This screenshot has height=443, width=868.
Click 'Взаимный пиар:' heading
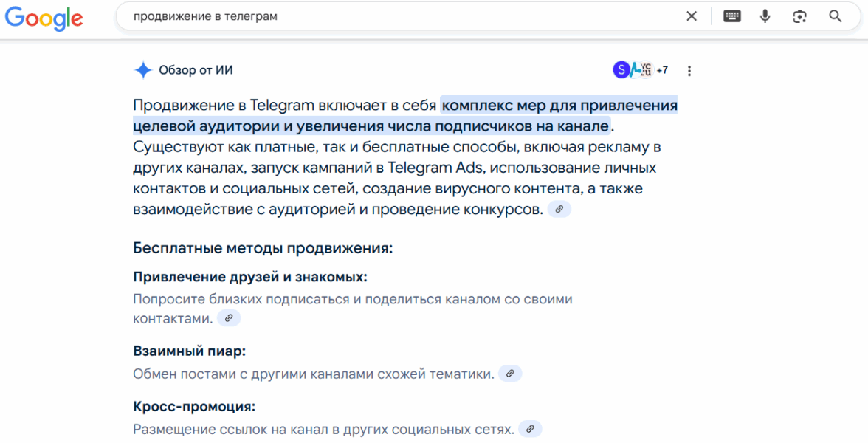pyautogui.click(x=189, y=351)
